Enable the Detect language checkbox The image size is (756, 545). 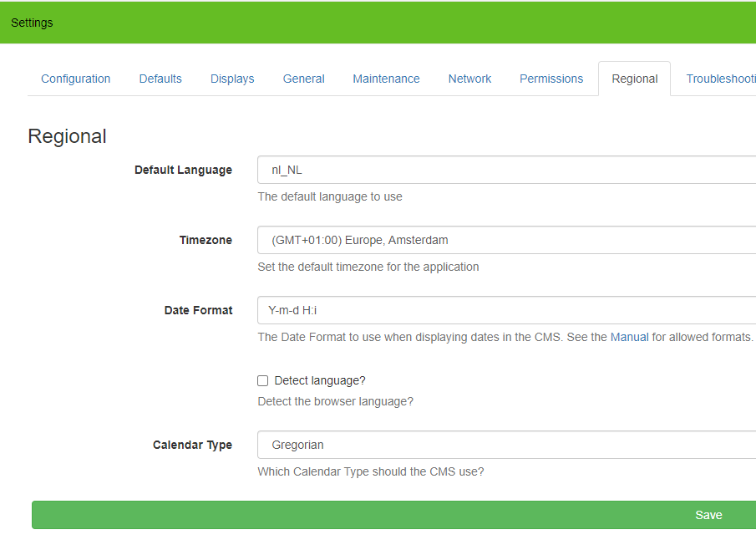point(263,381)
